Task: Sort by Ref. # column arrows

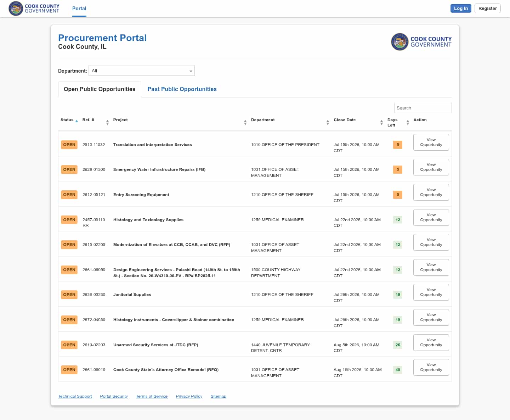Action: 107,122
